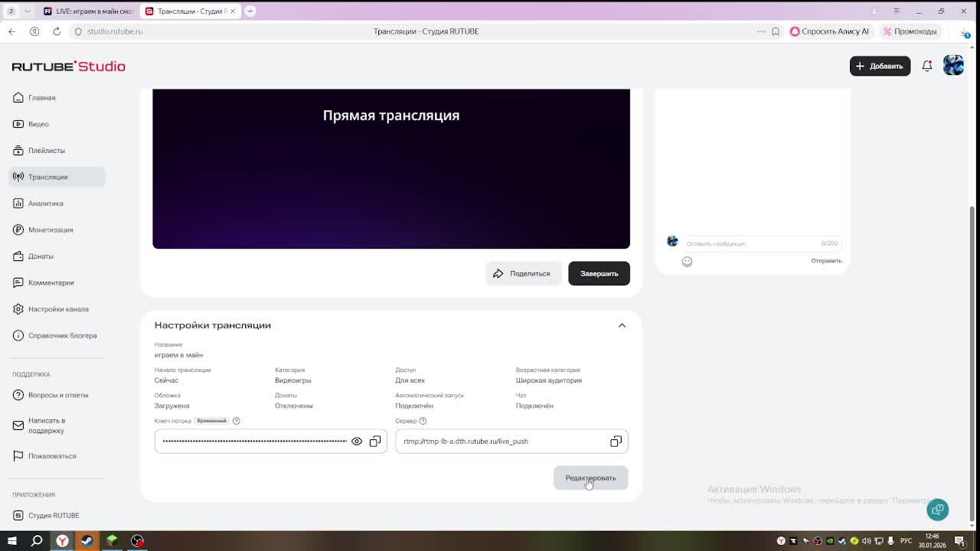Open the Windows Start menu
Image resolution: width=980 pixels, height=551 pixels.
point(11,541)
